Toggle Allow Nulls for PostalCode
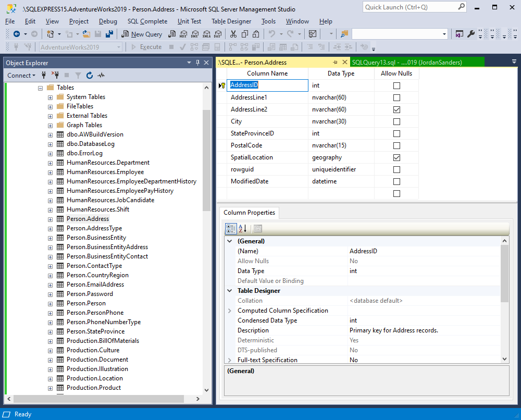 pos(396,145)
